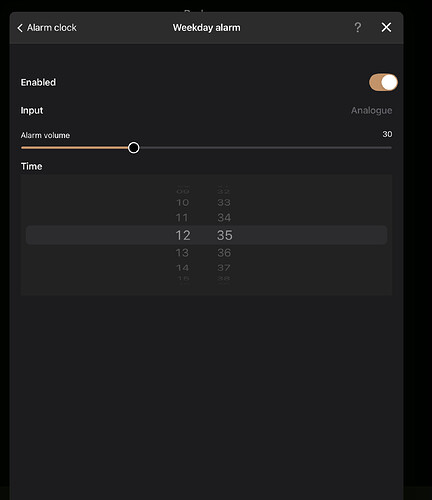Select hour 10 in time picker
Image resolution: width=432 pixels, height=500 pixels.
(x=183, y=202)
